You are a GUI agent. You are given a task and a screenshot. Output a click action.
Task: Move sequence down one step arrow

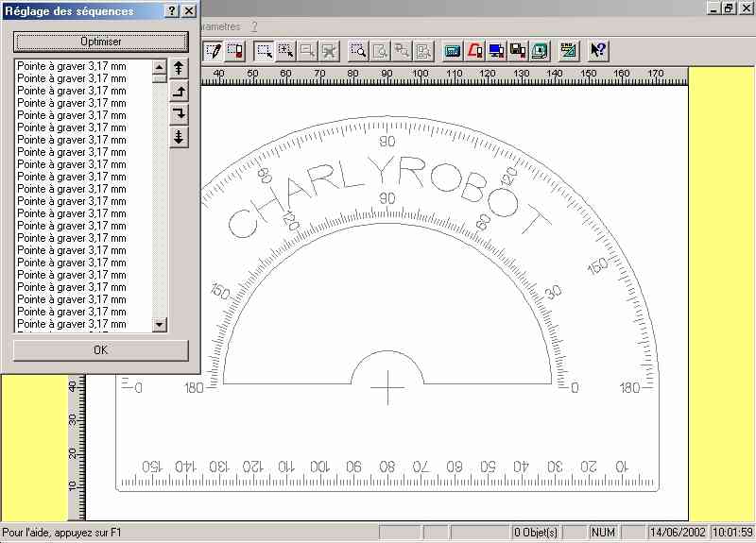coord(179,114)
